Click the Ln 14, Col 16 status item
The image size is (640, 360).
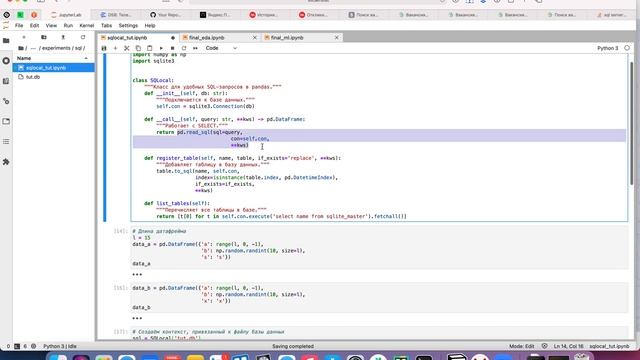pyautogui.click(x=569, y=346)
